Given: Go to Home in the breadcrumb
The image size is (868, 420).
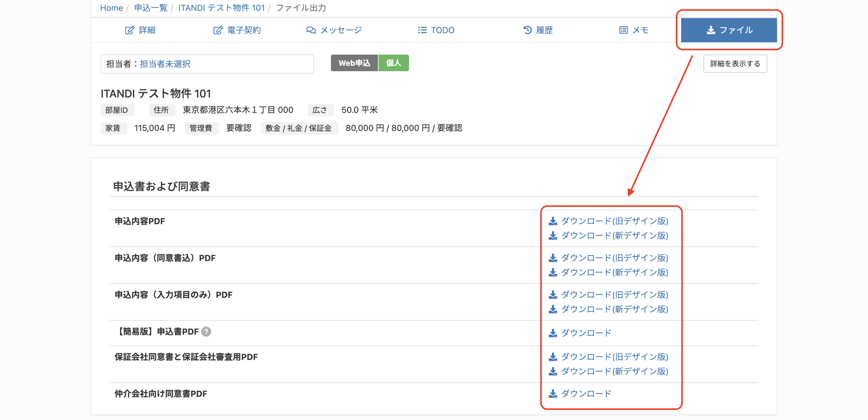Looking at the screenshot, I should point(112,8).
